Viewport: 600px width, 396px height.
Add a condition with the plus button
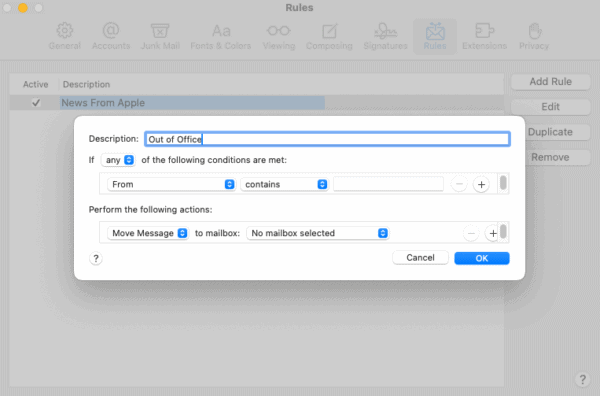[x=481, y=184]
